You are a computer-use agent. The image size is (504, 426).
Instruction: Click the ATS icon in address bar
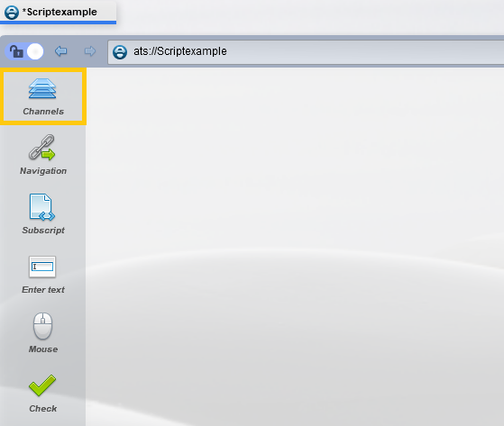120,52
